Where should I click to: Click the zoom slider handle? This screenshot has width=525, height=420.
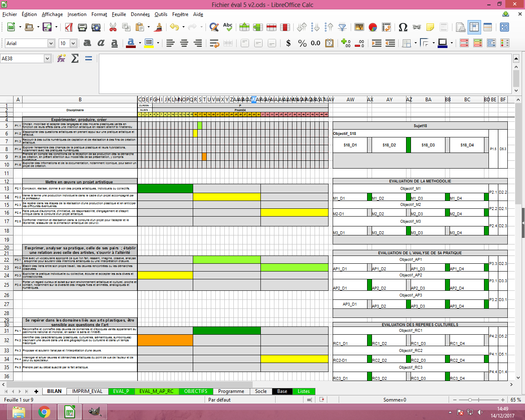point(470,400)
